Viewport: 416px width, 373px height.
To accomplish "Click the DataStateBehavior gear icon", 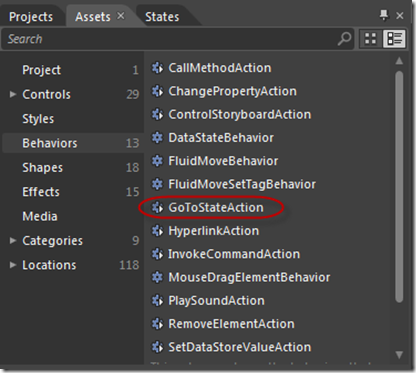I will [157, 138].
